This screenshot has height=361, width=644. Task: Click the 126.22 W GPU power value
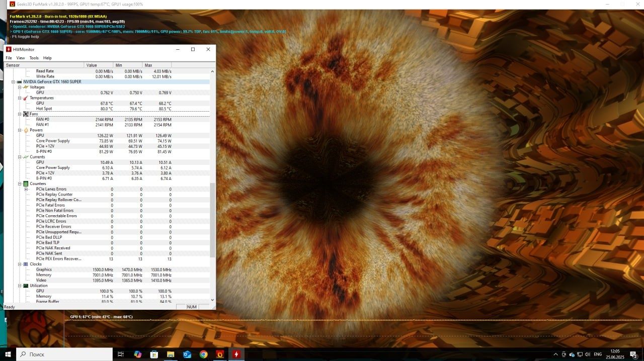[x=105, y=135]
